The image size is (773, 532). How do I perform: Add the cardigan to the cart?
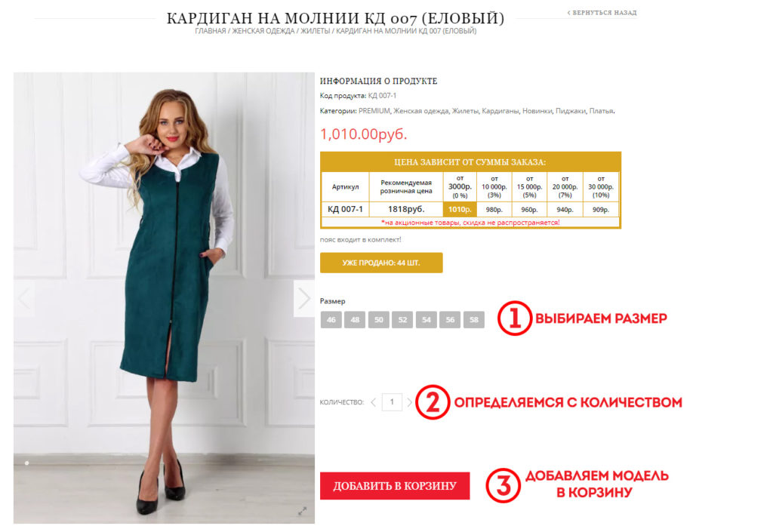(395, 486)
